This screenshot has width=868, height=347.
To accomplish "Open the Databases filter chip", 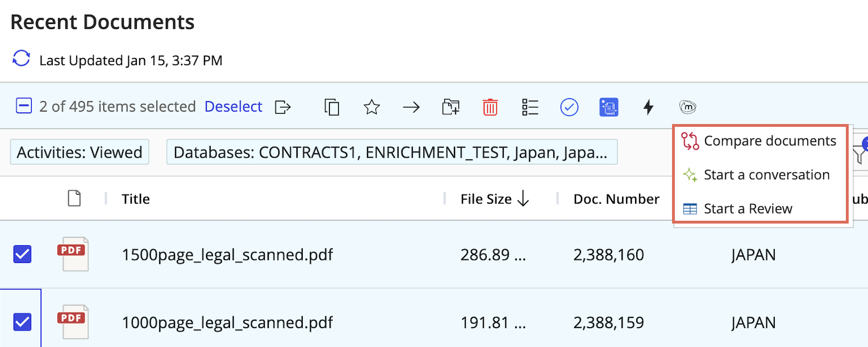I will click(391, 152).
